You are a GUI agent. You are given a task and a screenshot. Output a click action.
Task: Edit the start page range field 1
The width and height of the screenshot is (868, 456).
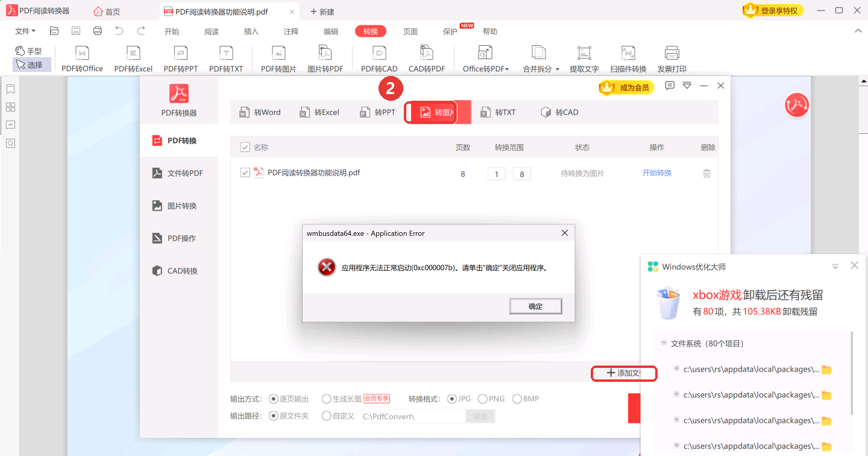tap(496, 174)
